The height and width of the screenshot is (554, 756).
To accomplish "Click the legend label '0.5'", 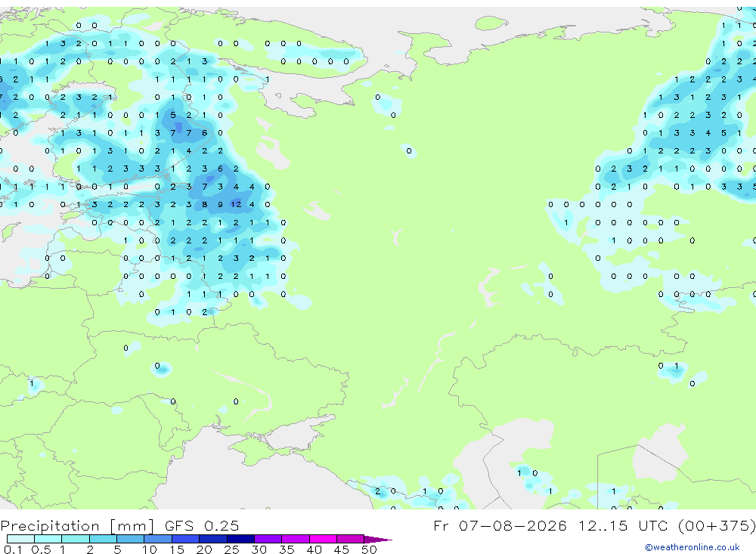I will [41, 549].
